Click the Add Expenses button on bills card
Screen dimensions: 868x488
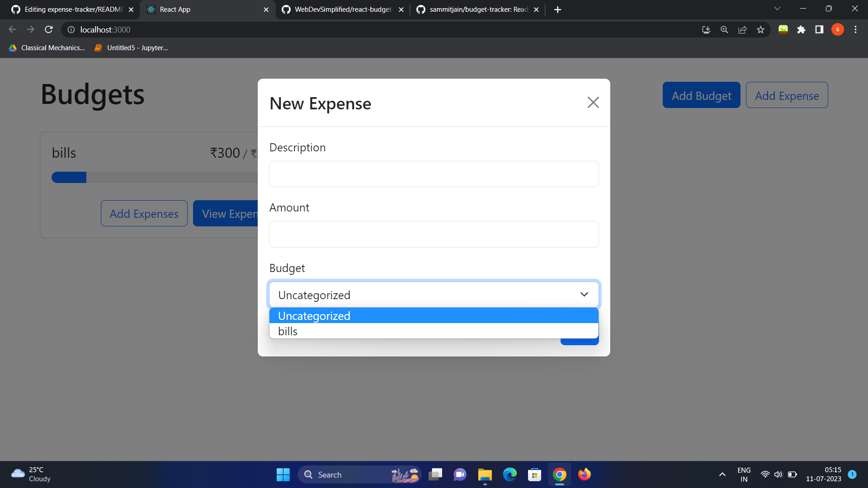coord(144,213)
